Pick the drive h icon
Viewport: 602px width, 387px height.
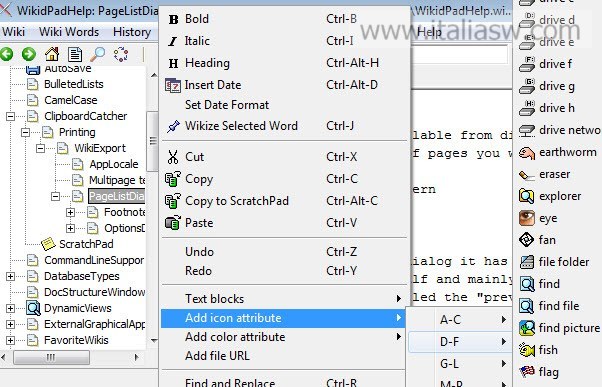[547, 108]
